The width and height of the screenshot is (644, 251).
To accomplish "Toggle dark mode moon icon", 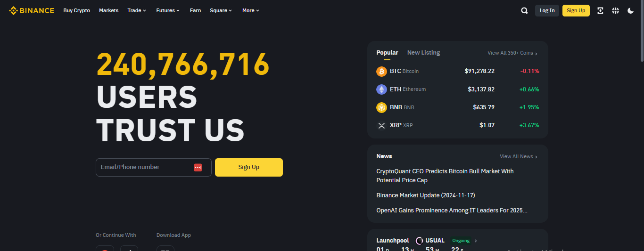I will coord(630,10).
